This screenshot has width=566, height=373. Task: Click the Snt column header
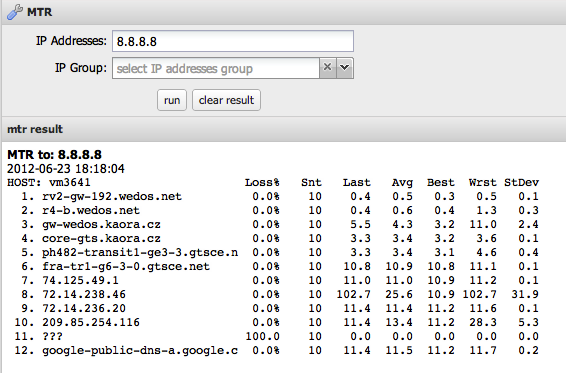[311, 182]
